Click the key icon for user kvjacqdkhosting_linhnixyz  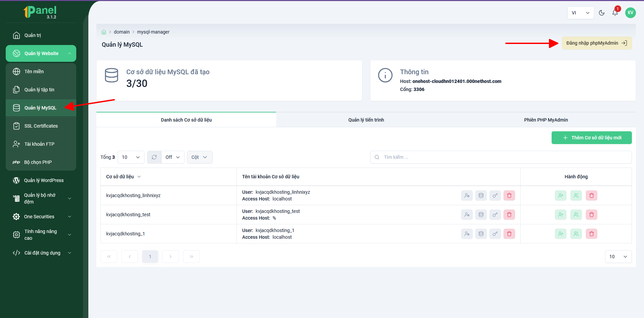point(495,195)
